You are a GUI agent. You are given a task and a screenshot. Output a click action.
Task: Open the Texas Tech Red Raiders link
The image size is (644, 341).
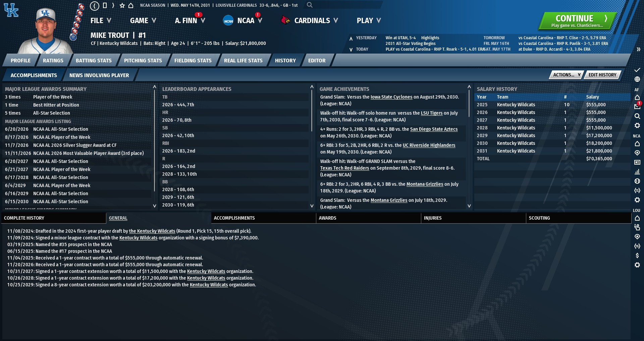pyautogui.click(x=344, y=168)
